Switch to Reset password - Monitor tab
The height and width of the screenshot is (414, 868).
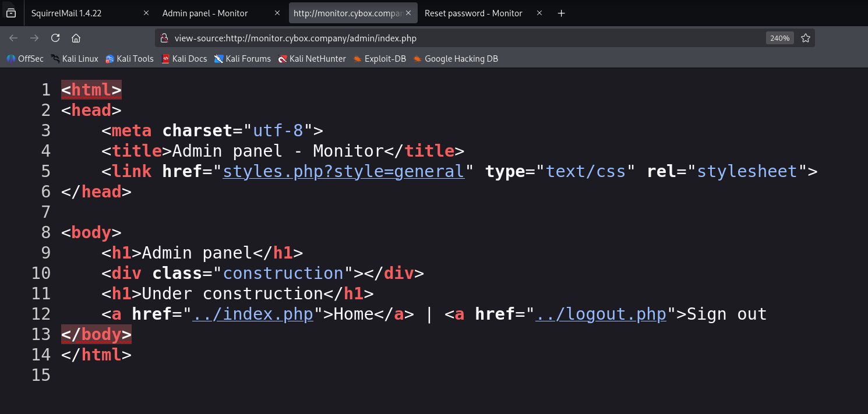point(473,13)
